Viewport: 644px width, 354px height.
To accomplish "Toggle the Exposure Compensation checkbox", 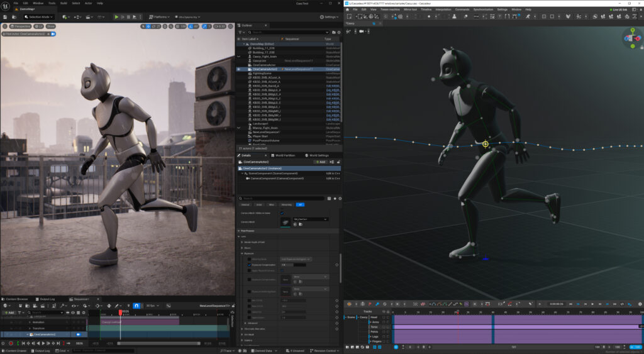I will 249,265.
